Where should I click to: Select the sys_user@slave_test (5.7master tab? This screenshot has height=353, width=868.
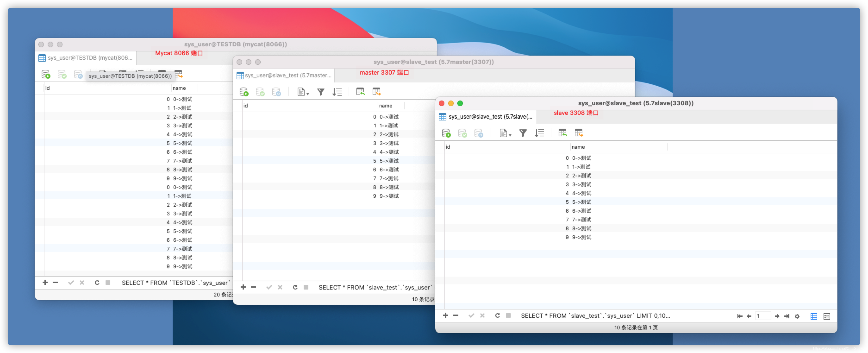[284, 76]
